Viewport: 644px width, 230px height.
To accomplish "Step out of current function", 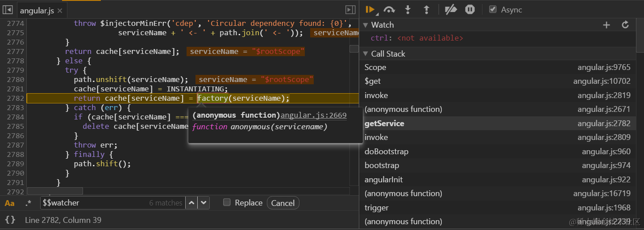I will pyautogui.click(x=426, y=9).
